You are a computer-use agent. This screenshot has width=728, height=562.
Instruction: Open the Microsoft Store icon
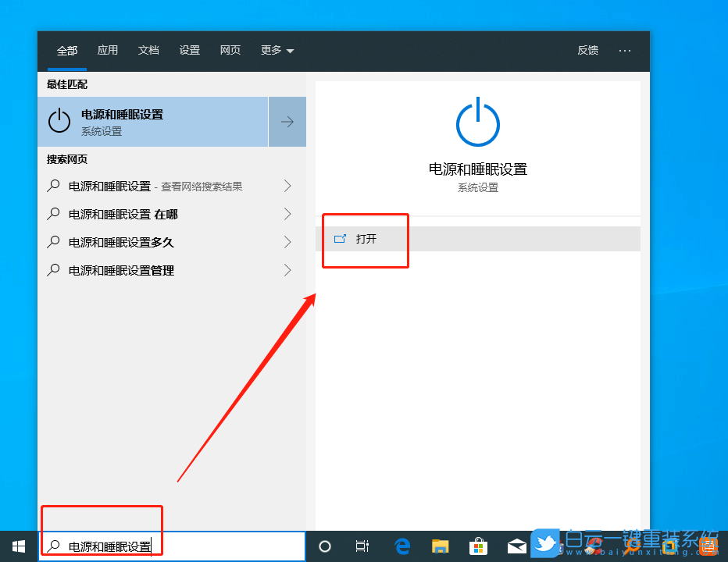tap(477, 546)
